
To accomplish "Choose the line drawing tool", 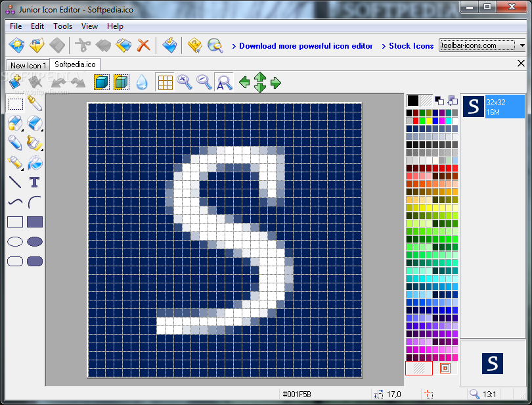I will tap(15, 183).
